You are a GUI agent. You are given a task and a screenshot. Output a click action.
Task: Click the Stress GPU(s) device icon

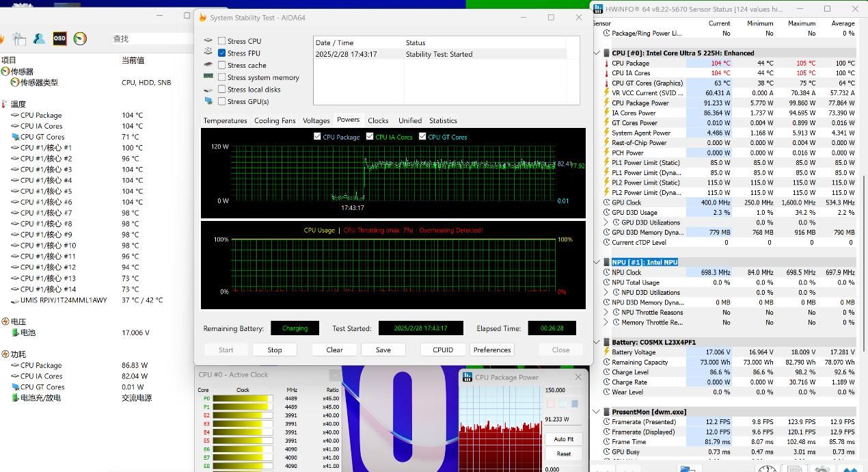pyautogui.click(x=208, y=101)
